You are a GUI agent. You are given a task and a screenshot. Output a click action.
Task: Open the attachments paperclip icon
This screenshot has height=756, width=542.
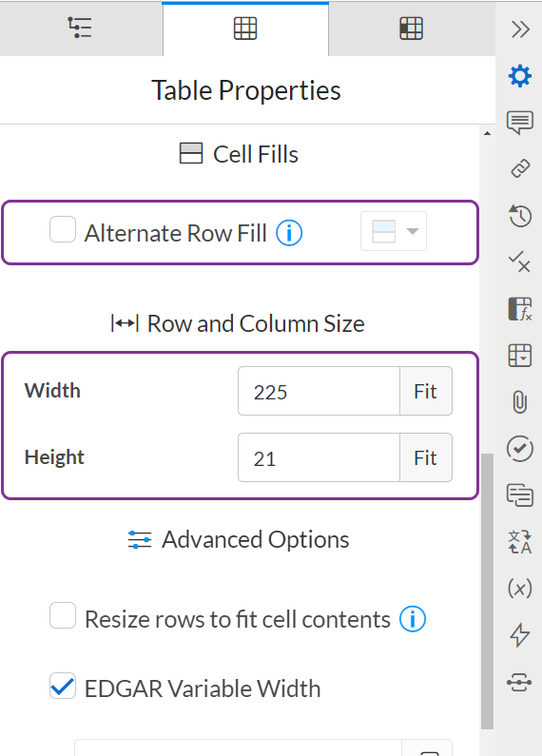pos(520,402)
